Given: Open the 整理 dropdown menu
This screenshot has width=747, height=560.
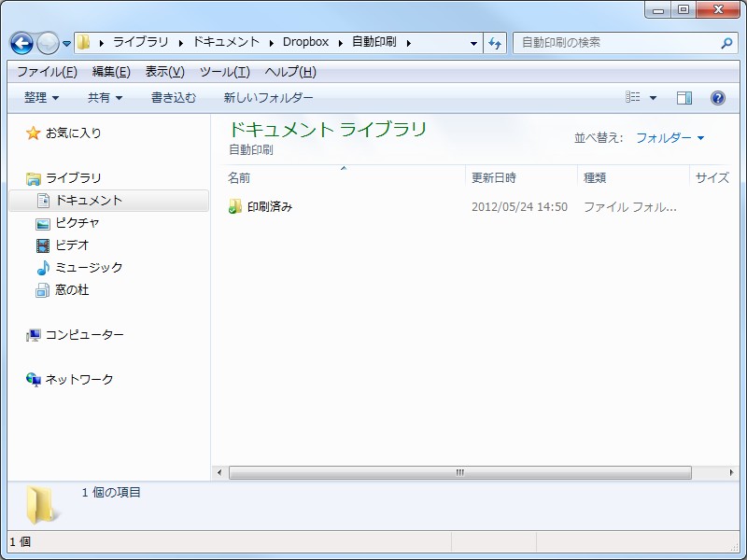Looking at the screenshot, I should (37, 97).
